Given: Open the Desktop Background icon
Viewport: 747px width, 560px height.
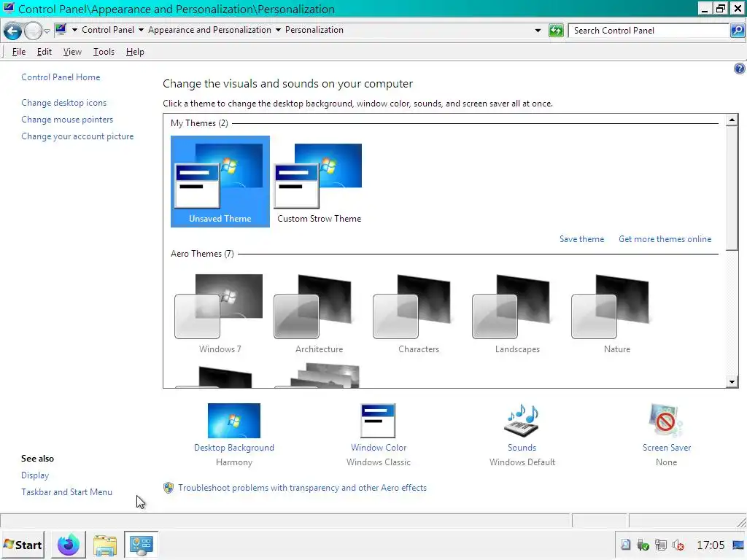Looking at the screenshot, I should [x=234, y=421].
